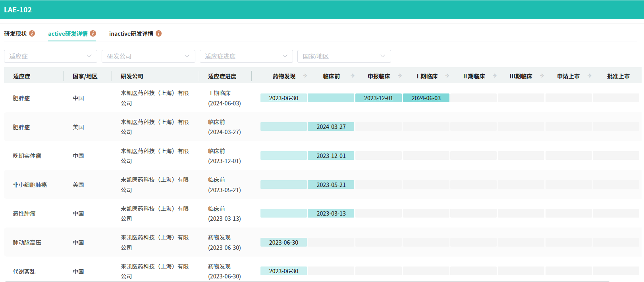
Task: Open the 适应症 filter dropdown
Action: coord(50,56)
